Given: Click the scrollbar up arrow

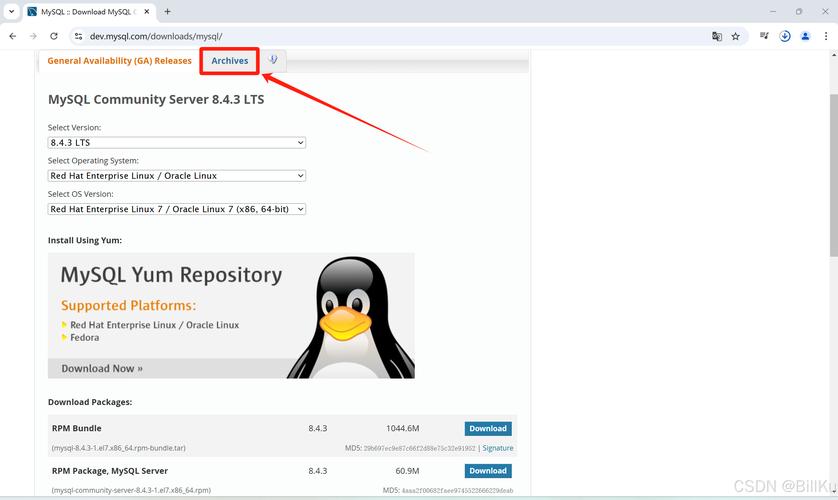Looking at the screenshot, I should click(834, 54).
